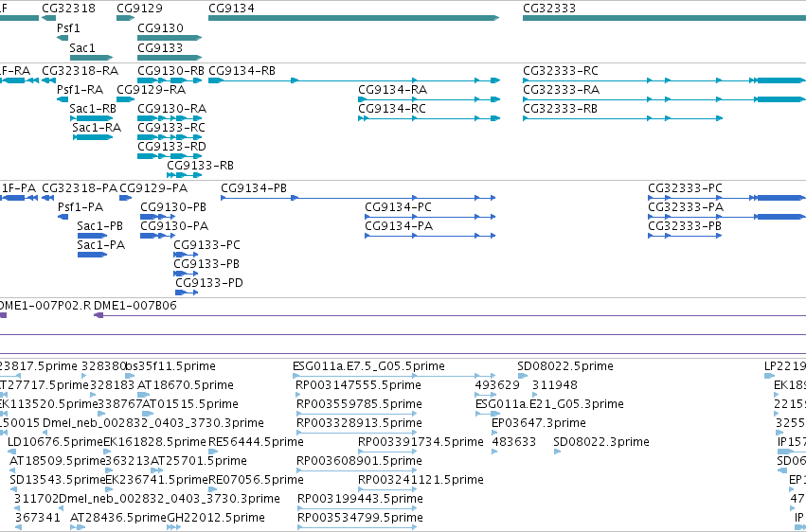806x532 pixels.
Task: Click protein CG9134-PA
Action: point(430,237)
